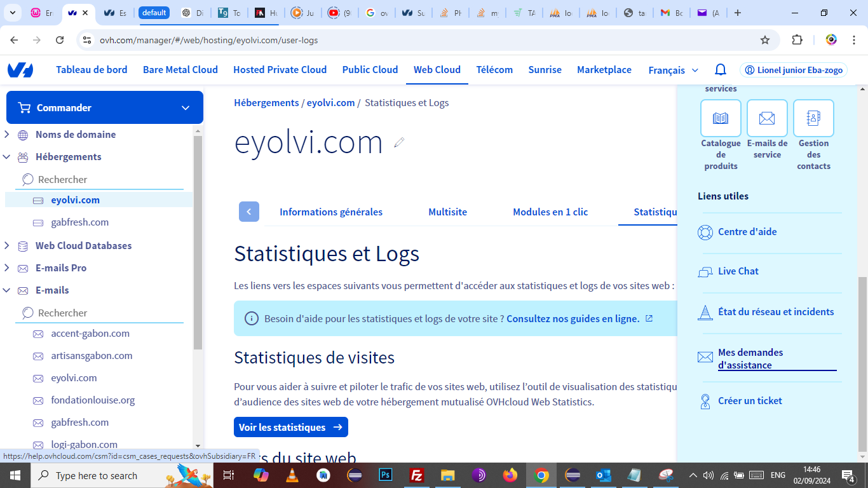
Task: Switch to the Multisite tab
Action: (447, 212)
